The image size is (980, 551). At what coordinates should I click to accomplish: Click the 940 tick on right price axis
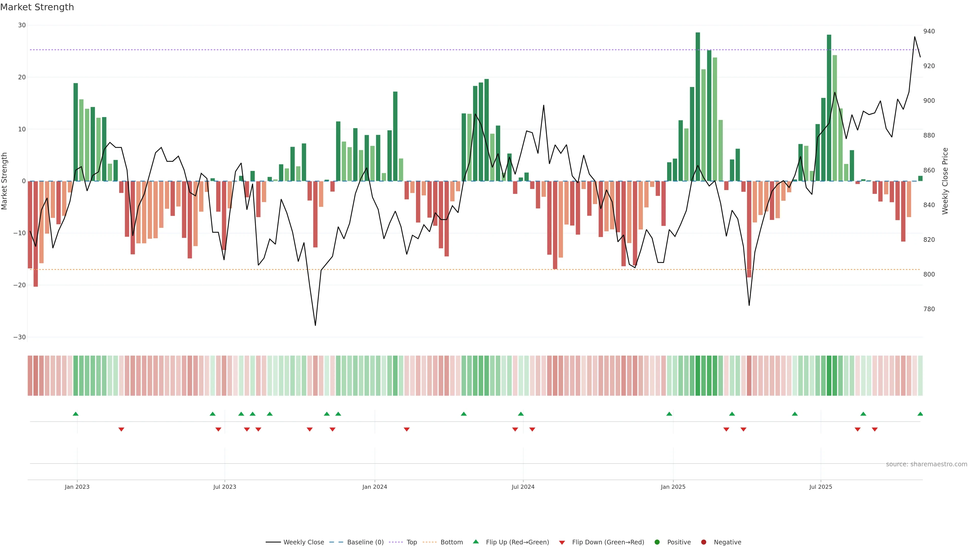coord(929,31)
